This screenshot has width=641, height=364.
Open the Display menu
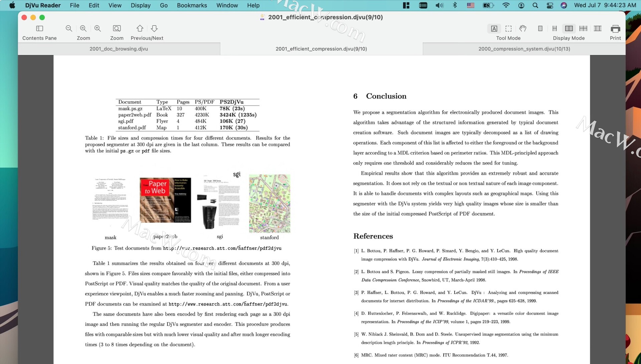click(x=141, y=5)
